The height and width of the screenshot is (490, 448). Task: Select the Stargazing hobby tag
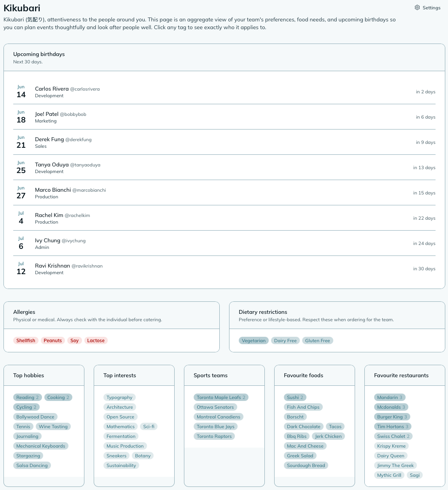(28, 456)
